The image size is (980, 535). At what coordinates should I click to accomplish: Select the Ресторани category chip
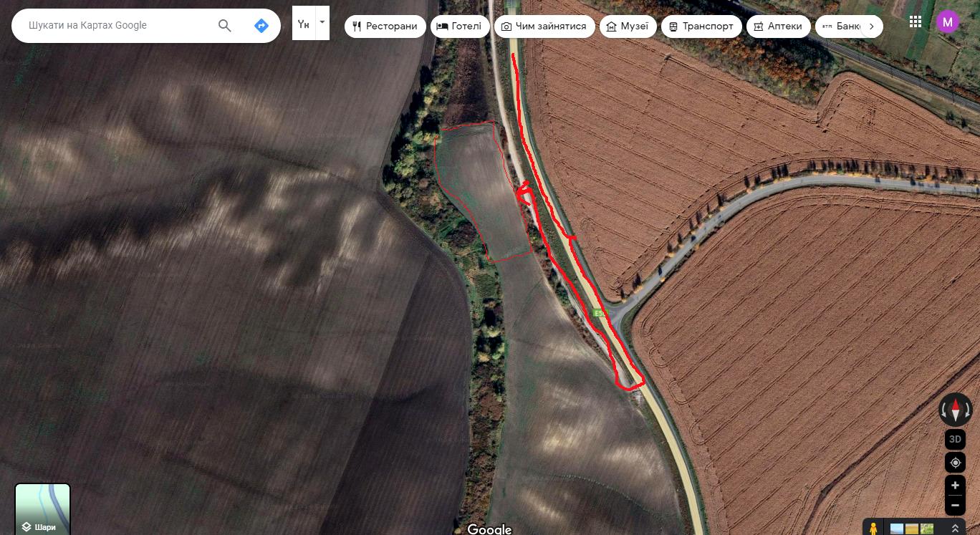pyautogui.click(x=385, y=26)
